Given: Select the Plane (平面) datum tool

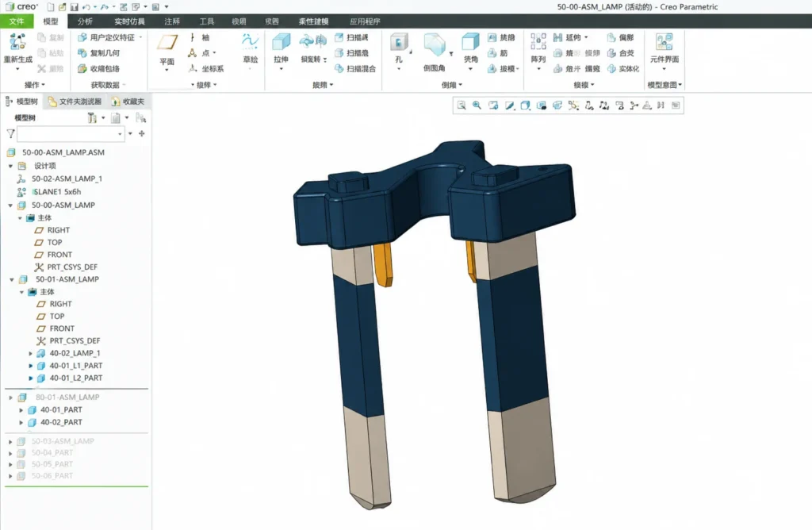Looking at the screenshot, I should [167, 49].
